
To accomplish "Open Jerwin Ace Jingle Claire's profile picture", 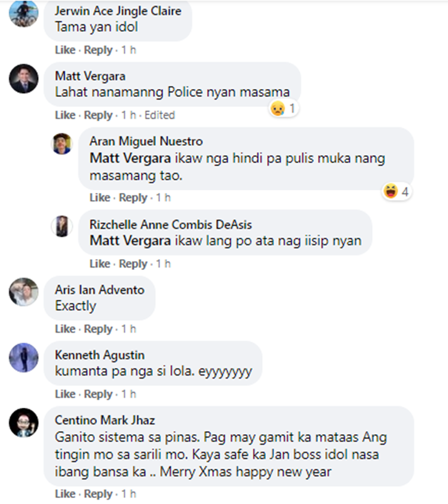I will 23,13.
